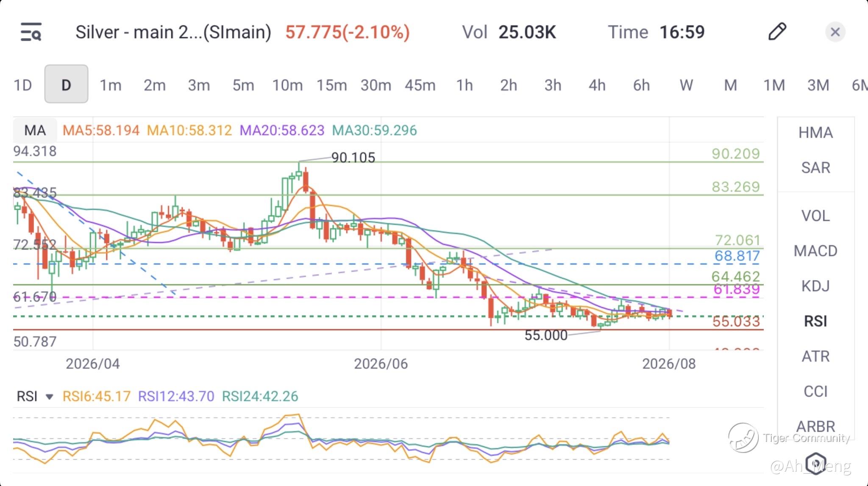
Task: Select the 3M range tab
Action: coord(818,85)
